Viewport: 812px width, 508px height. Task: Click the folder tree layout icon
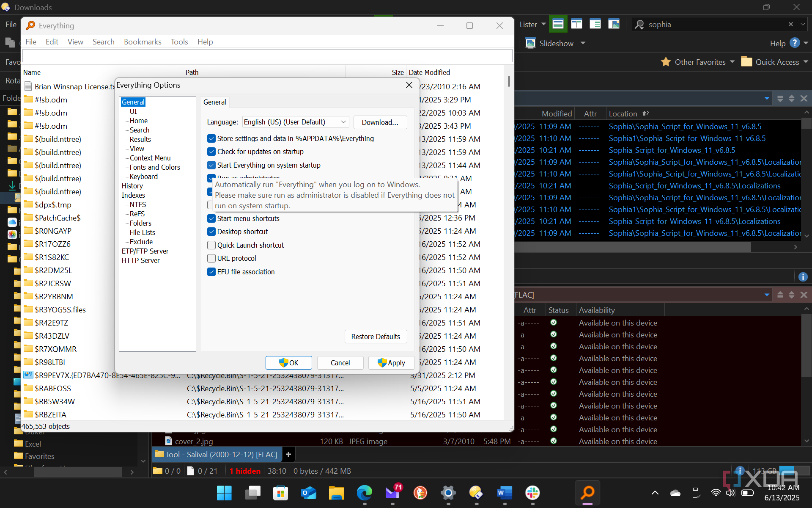[x=595, y=24]
